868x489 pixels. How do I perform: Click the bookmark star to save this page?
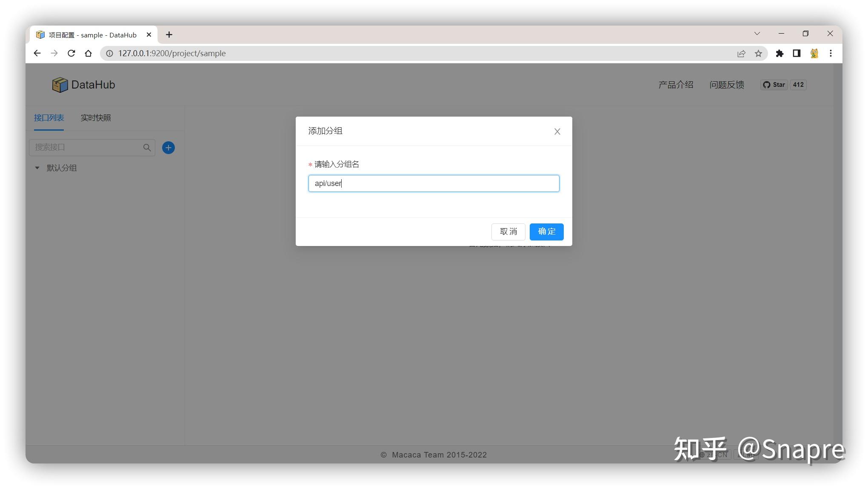pos(758,53)
